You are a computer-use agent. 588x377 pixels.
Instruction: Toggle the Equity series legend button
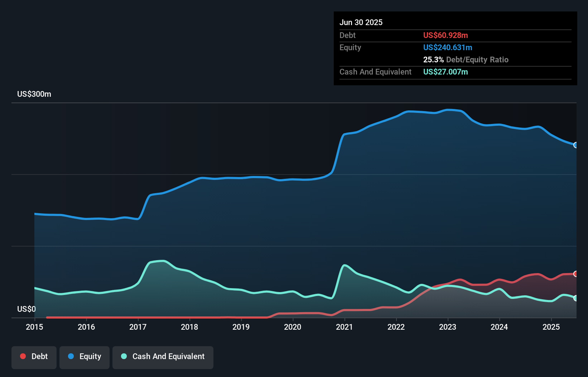pyautogui.click(x=85, y=357)
